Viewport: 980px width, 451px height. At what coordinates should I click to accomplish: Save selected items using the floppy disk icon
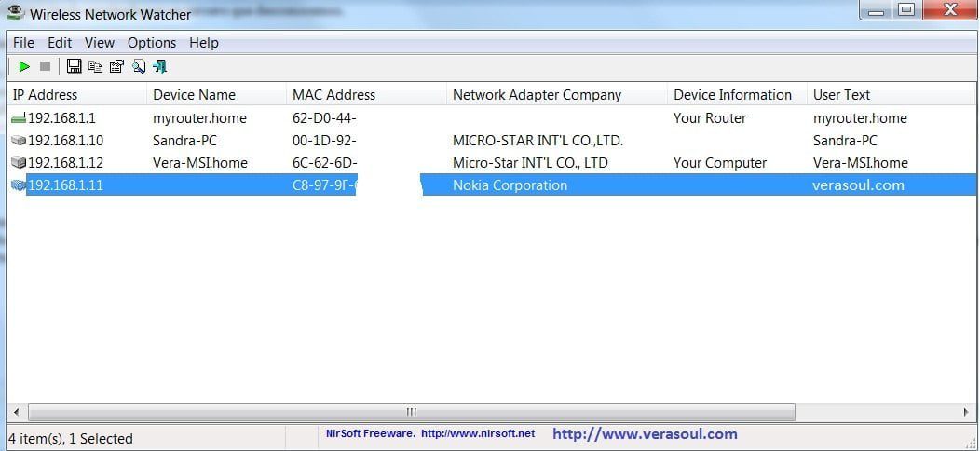pos(75,66)
